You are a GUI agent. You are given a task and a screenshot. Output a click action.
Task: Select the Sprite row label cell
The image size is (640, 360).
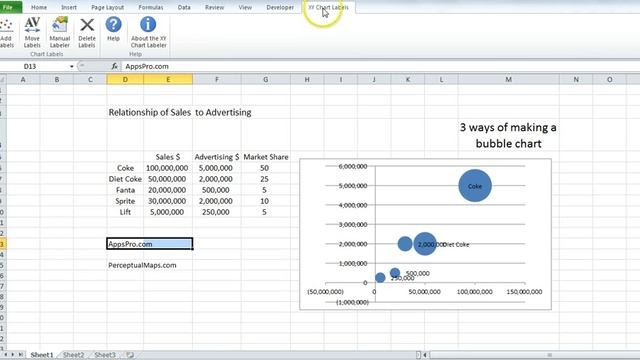[x=125, y=201]
